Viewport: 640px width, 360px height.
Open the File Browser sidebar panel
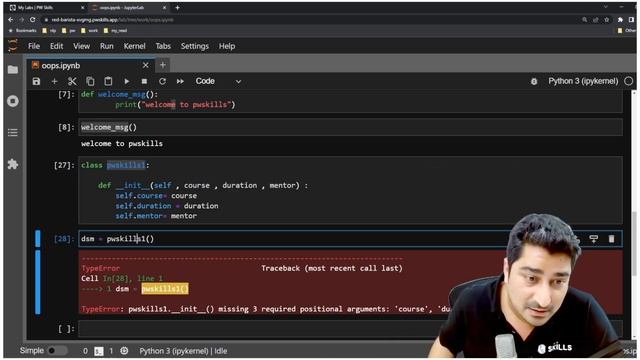[x=13, y=70]
